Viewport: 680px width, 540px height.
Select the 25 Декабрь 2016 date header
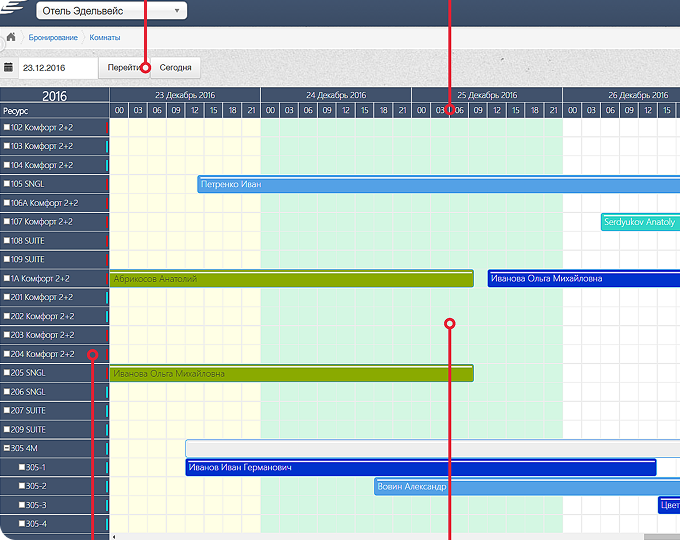click(x=487, y=95)
